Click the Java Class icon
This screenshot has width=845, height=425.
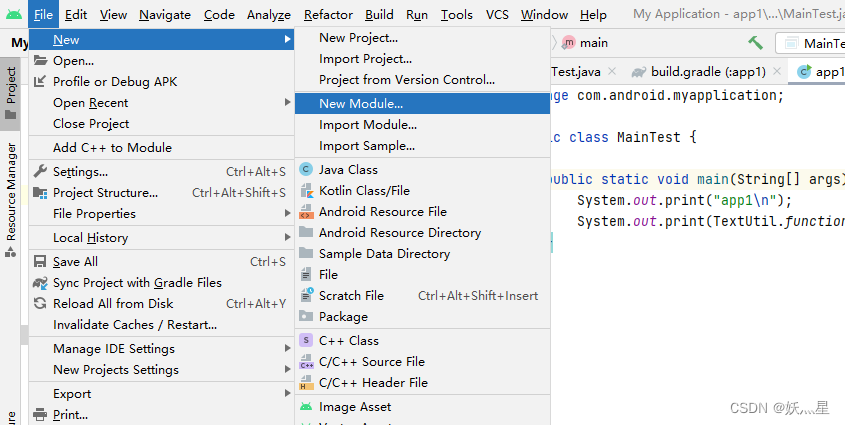click(306, 170)
